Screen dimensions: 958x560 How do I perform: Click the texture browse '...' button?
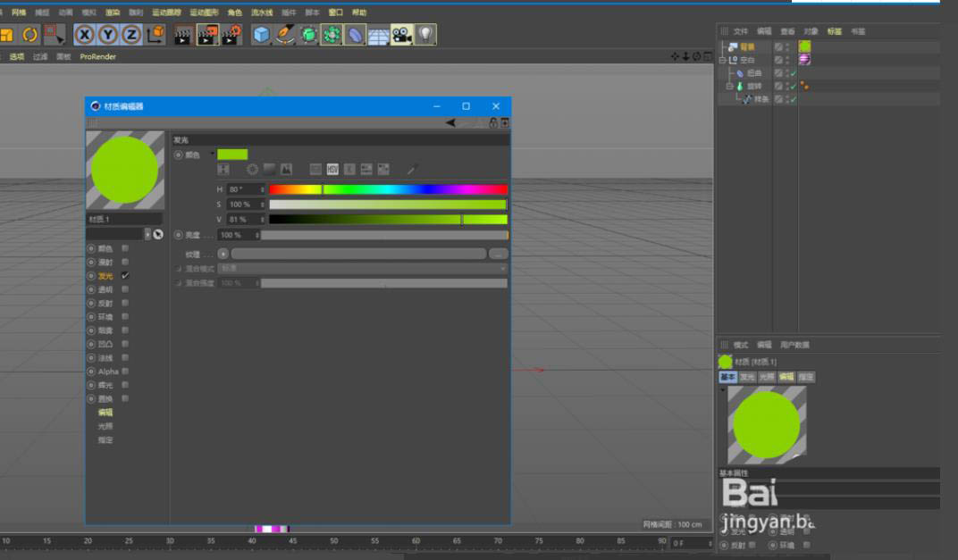tap(499, 254)
